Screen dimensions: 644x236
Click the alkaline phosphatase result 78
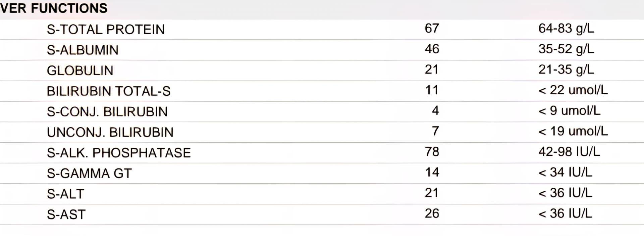[x=432, y=152]
